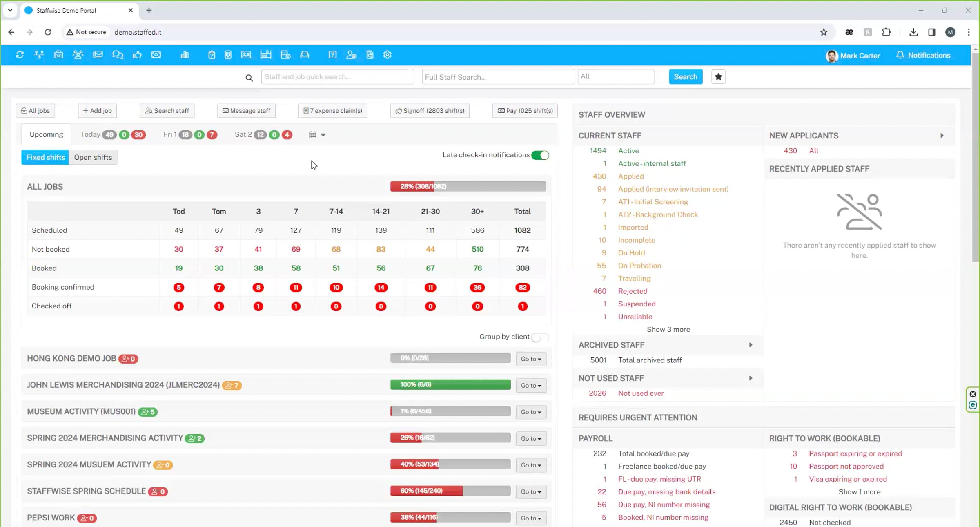The image size is (980, 527).
Task: Open the Mark Carter user menu
Action: coord(853,56)
